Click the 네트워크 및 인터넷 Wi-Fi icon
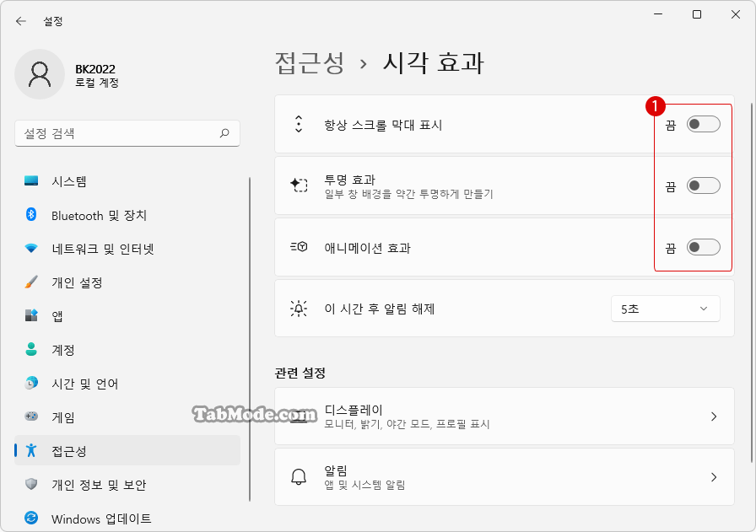 pyautogui.click(x=31, y=249)
